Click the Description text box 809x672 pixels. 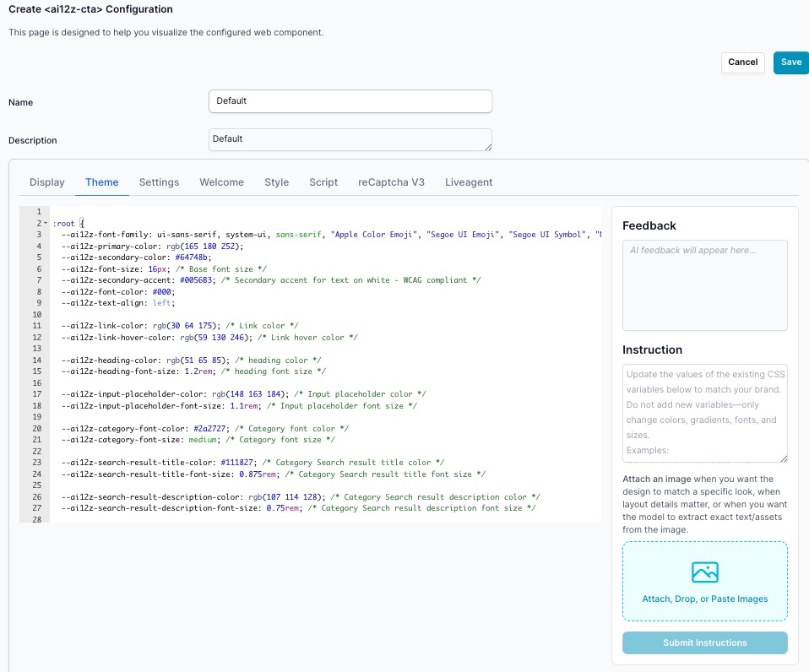click(x=350, y=138)
